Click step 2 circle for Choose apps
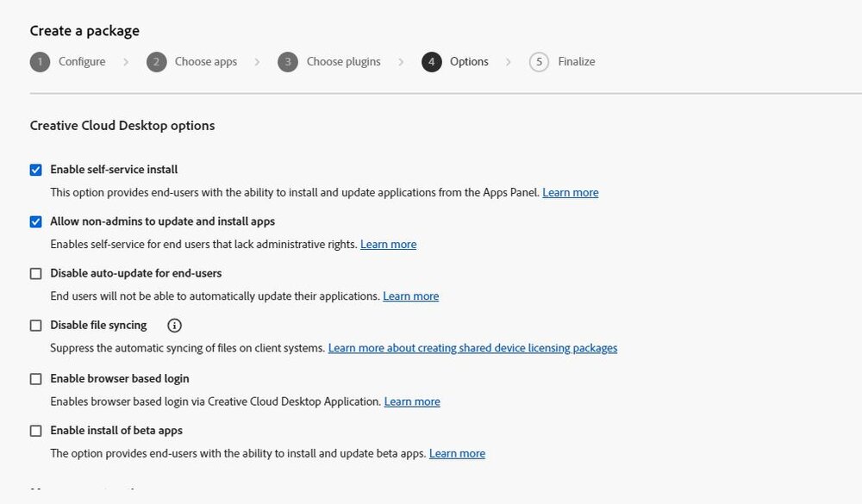 point(156,62)
